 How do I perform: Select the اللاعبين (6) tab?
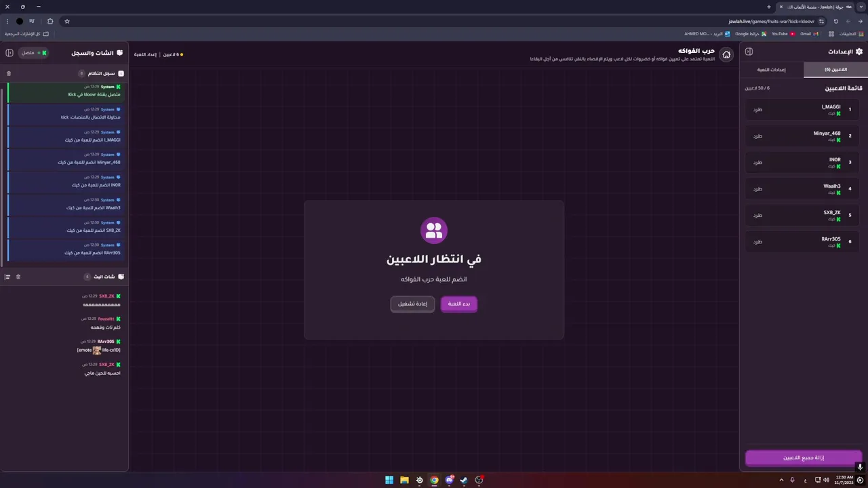[x=835, y=70]
